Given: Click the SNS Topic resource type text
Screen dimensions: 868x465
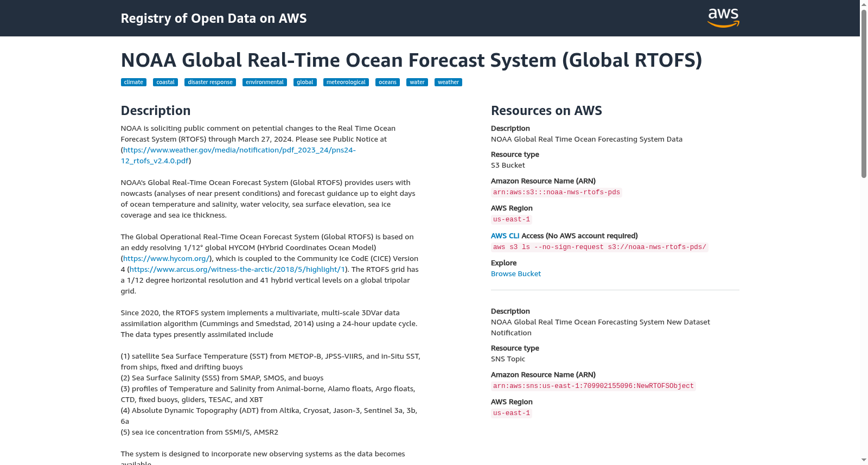Looking at the screenshot, I should (x=508, y=359).
